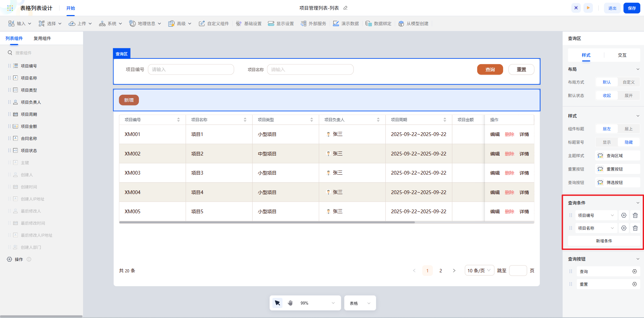Open settings for the 项目名称 query condition
This screenshot has height=318, width=644.
[x=624, y=228]
